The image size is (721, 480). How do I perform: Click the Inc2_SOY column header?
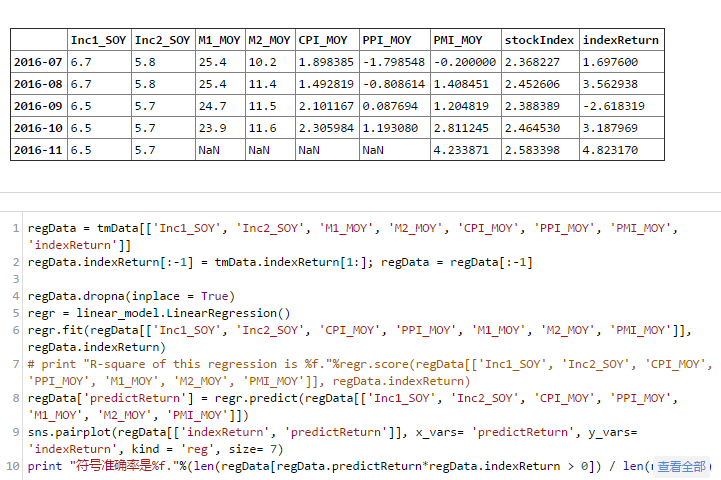[x=162, y=40]
